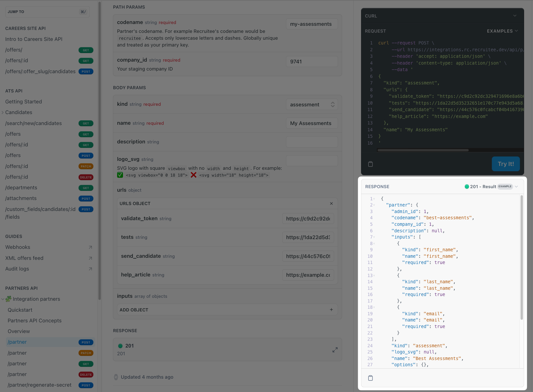The image size is (533, 392).
Task: Close the URLS OBJECT section
Action: coord(331,204)
